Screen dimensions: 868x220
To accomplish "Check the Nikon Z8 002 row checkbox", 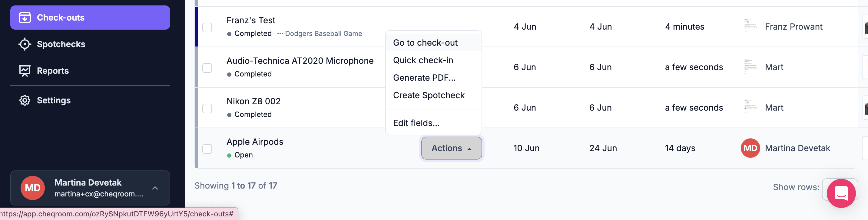I will click(207, 108).
